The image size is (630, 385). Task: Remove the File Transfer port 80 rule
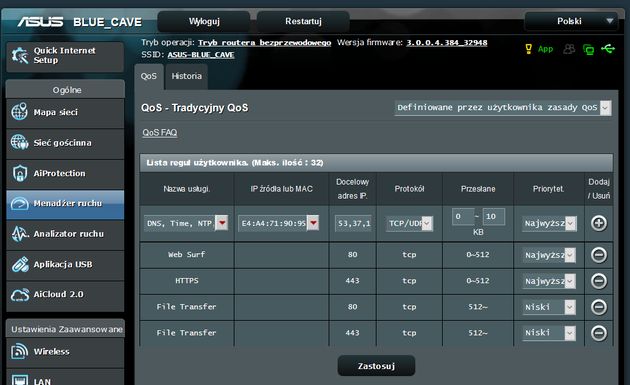coord(599,307)
